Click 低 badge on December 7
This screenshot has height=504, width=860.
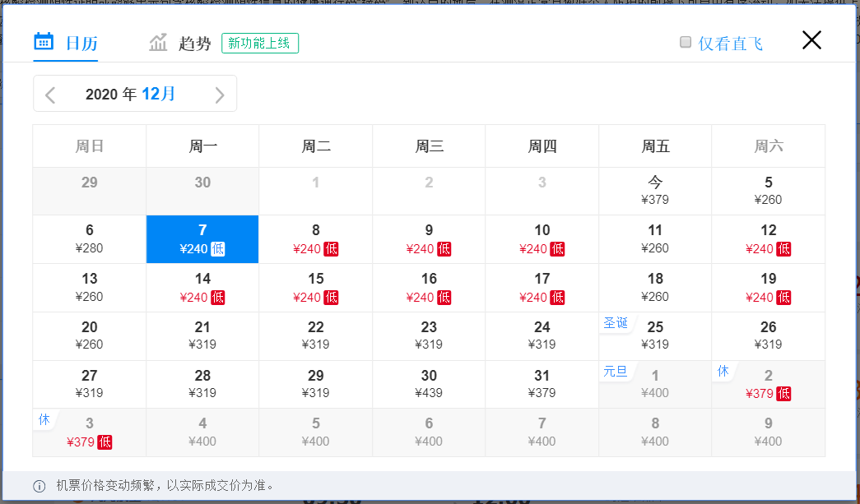point(218,249)
